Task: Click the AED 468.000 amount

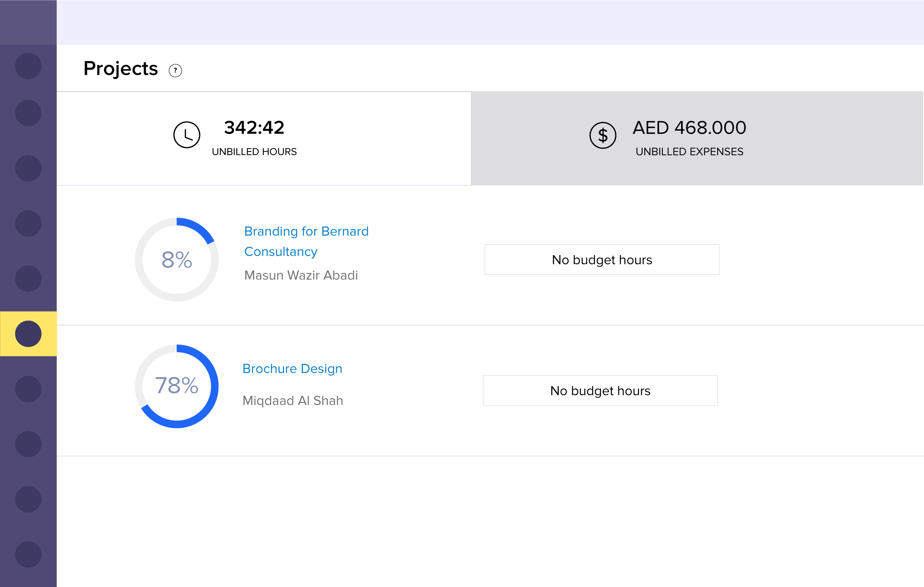Action: click(x=689, y=128)
